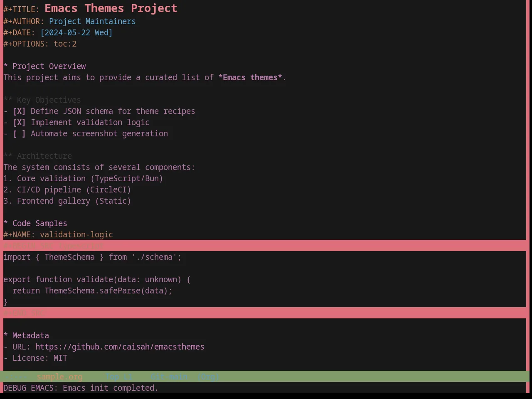Click the #+AUTHOR keyword
Screen dimensions: 532x399
click(x=24, y=21)
